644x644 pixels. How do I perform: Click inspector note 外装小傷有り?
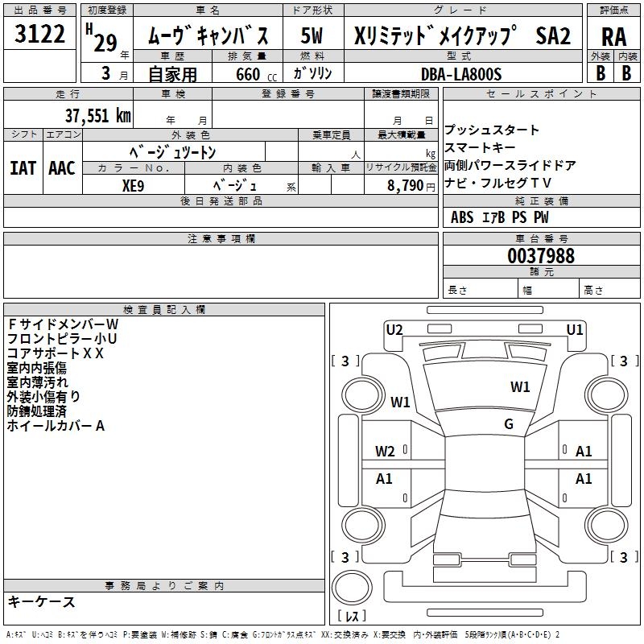point(43,396)
